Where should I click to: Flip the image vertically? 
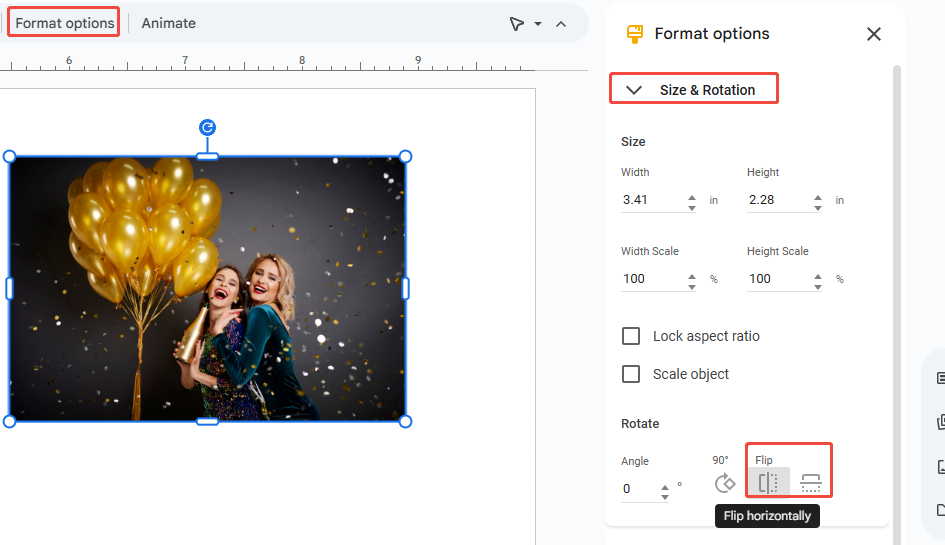click(811, 483)
